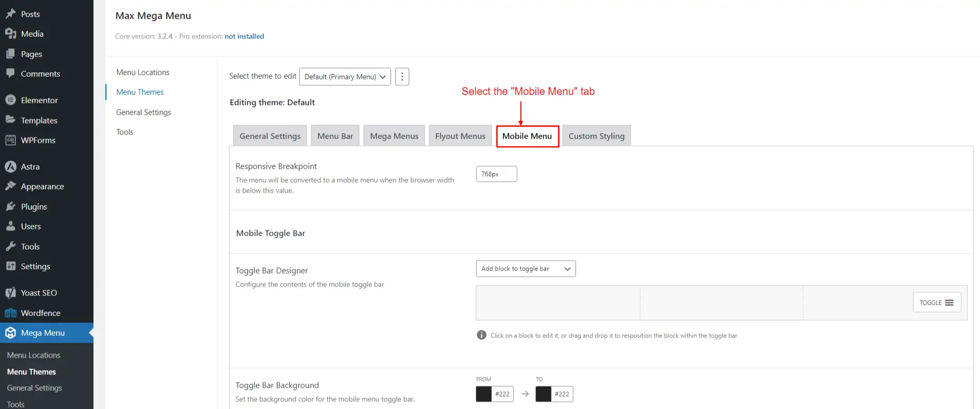Click the Mega Menu icon in sidebar
The height and width of the screenshot is (409, 980).
10,333
